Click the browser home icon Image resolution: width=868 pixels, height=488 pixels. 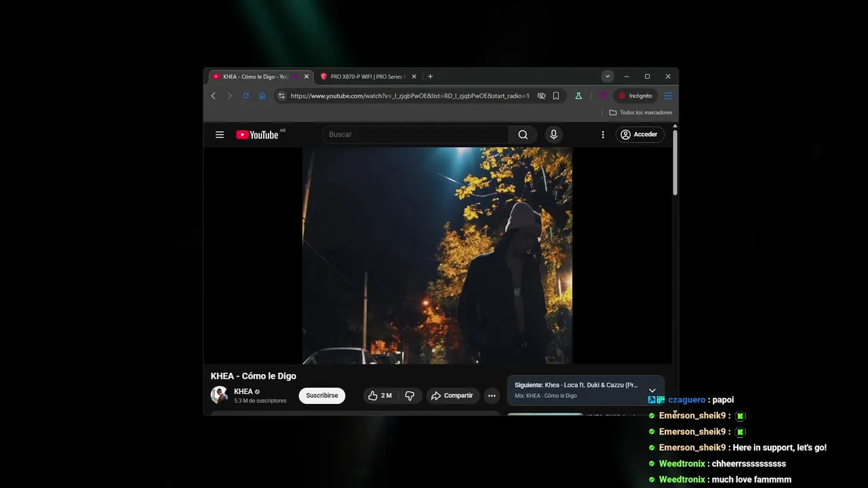(262, 96)
